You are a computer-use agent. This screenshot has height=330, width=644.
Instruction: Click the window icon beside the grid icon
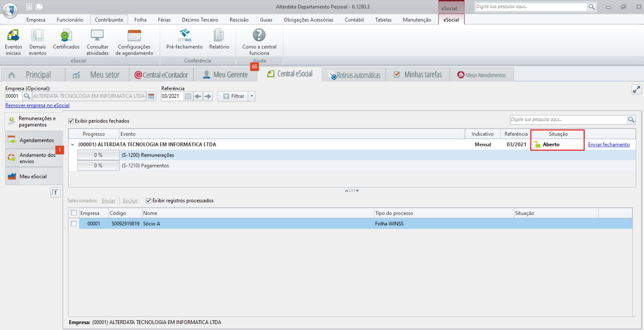click(39, 7)
